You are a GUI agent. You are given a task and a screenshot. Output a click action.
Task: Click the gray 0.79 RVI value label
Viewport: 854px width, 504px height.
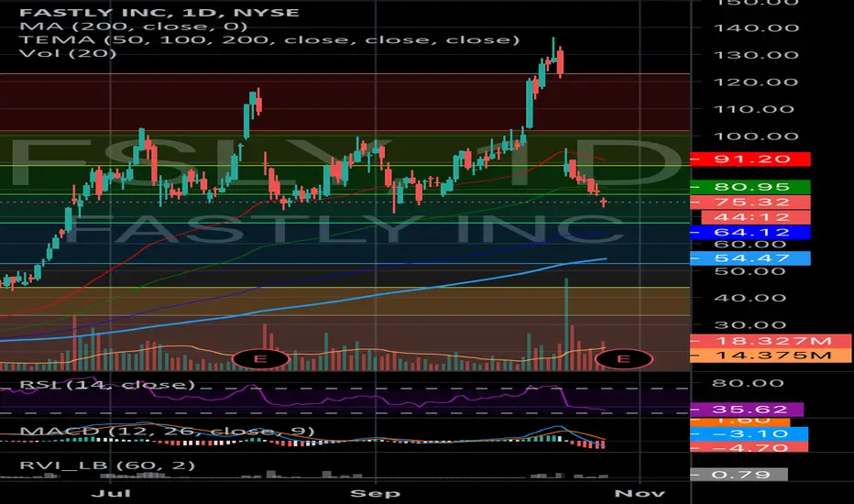point(739,475)
